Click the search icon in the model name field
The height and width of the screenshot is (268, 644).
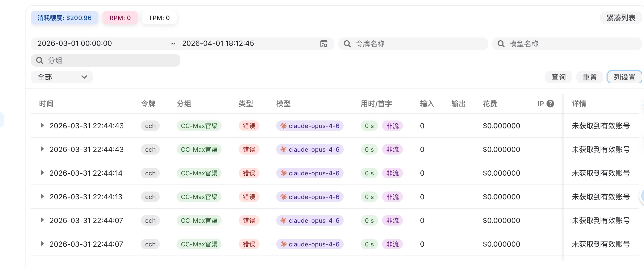coord(501,44)
